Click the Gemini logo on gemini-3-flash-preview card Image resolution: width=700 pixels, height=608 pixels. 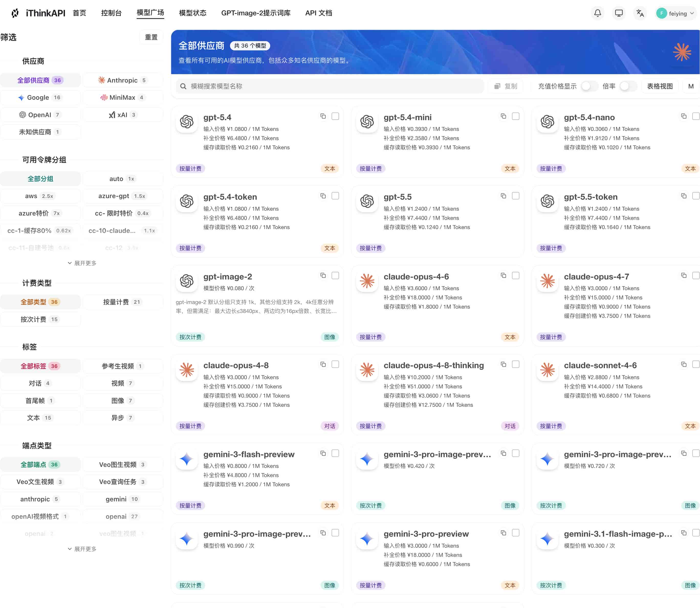point(187,459)
